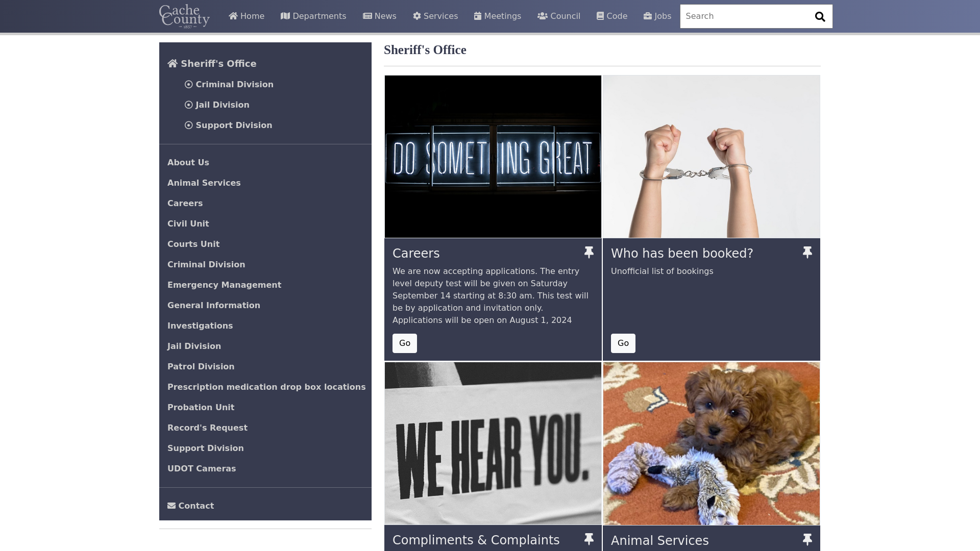
Task: Click the people icon beside Council
Action: coord(543,16)
